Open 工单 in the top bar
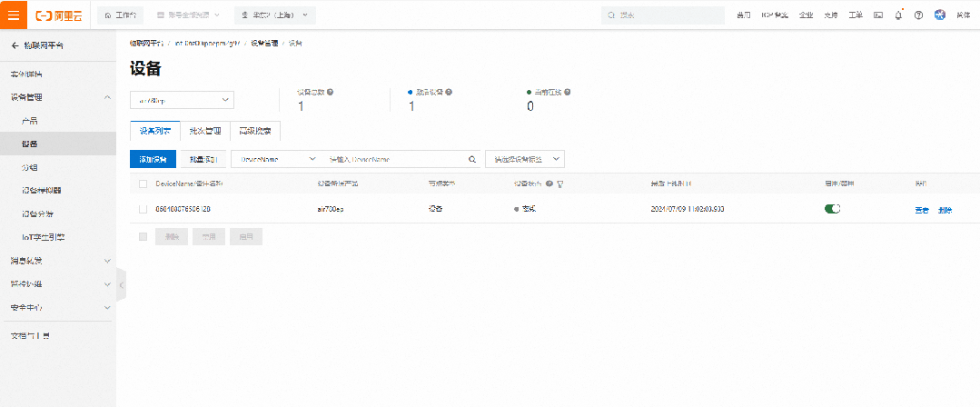The width and height of the screenshot is (980, 407). 856,15
